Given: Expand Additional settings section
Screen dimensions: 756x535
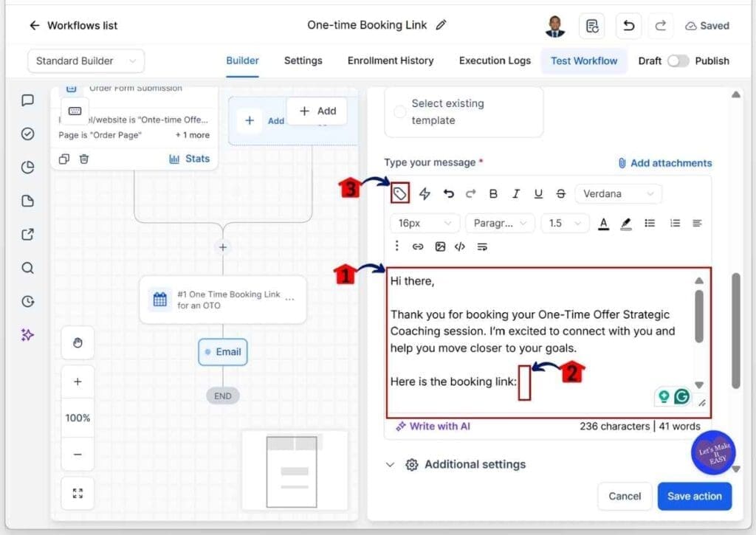Looking at the screenshot, I should click(455, 465).
